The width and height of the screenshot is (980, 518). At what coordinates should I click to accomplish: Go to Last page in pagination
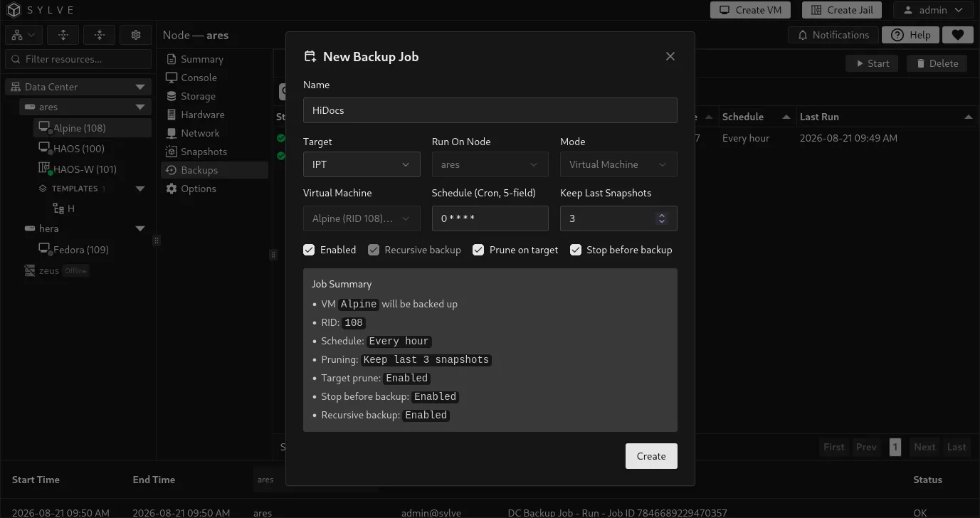tap(957, 447)
